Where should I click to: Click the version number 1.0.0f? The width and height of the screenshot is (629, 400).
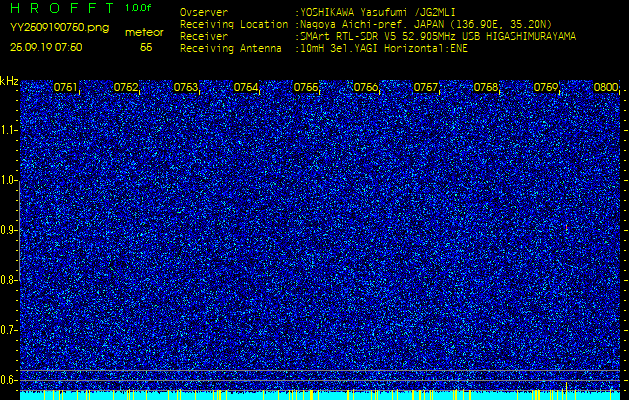[138, 8]
